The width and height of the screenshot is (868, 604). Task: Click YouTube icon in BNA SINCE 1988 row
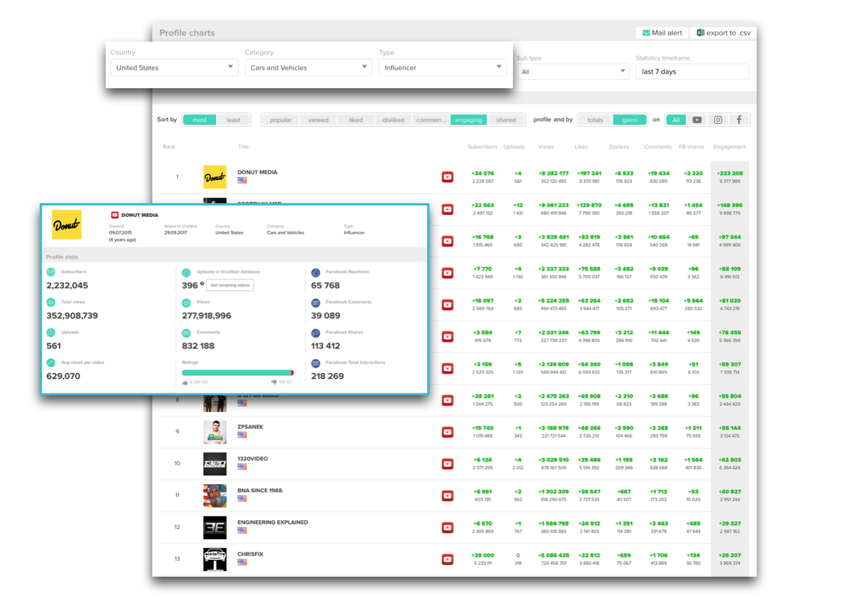[448, 495]
